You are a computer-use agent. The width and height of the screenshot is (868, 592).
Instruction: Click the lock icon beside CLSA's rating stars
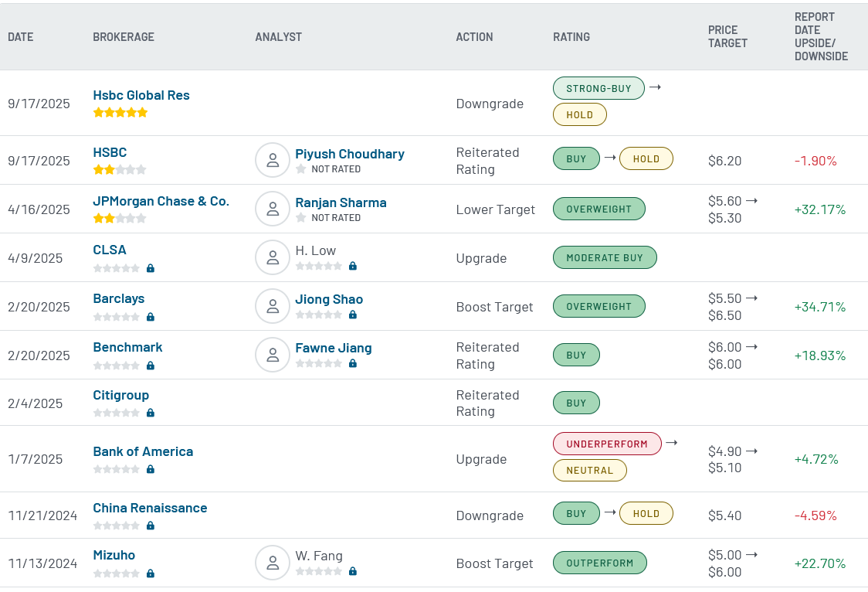click(151, 268)
